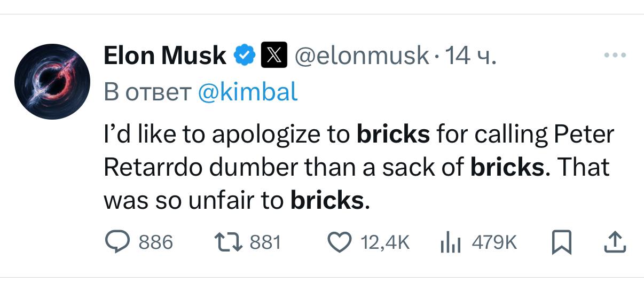Click the 479K views count
The height and width of the screenshot is (283, 644).
(x=494, y=243)
